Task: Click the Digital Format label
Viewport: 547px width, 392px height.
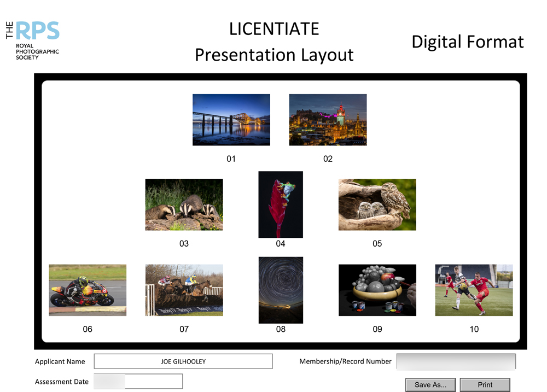Action: point(468,42)
